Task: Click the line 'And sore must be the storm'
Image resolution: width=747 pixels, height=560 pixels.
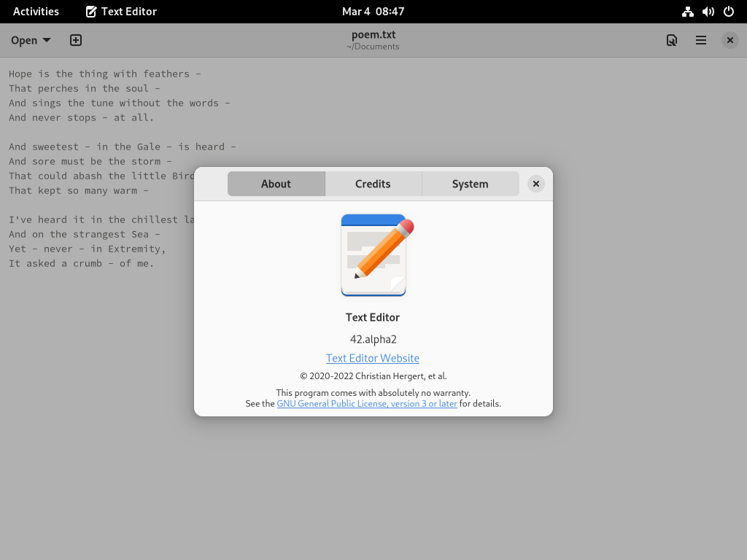Action: click(x=90, y=161)
